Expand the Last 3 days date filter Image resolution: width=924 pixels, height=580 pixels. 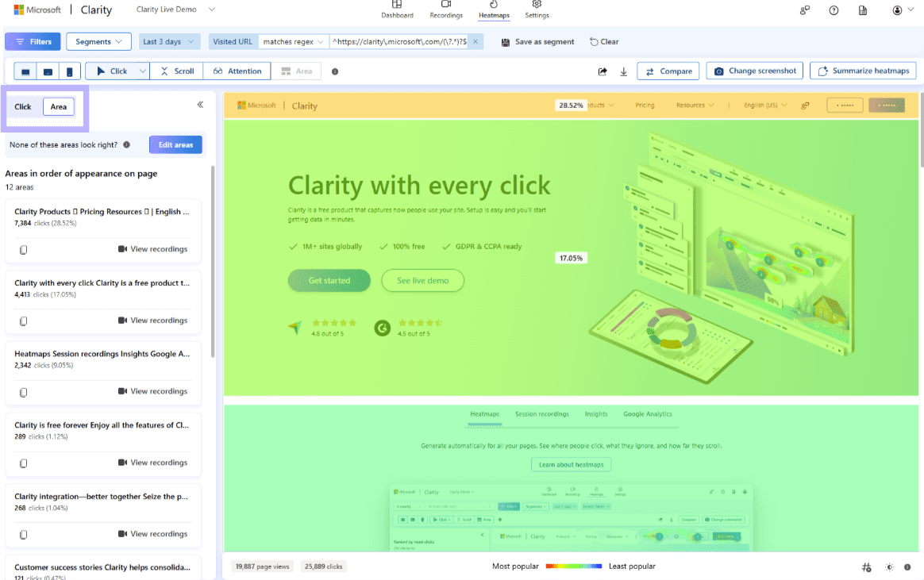169,41
